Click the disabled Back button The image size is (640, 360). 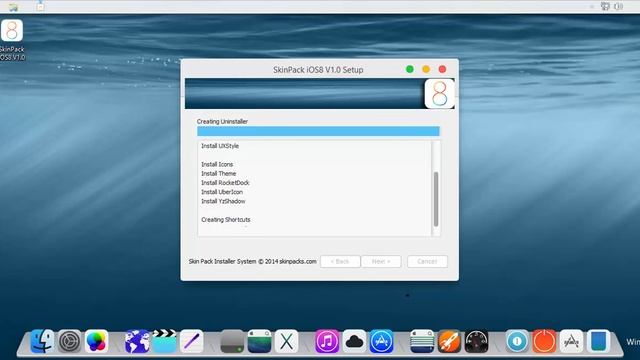(340, 261)
